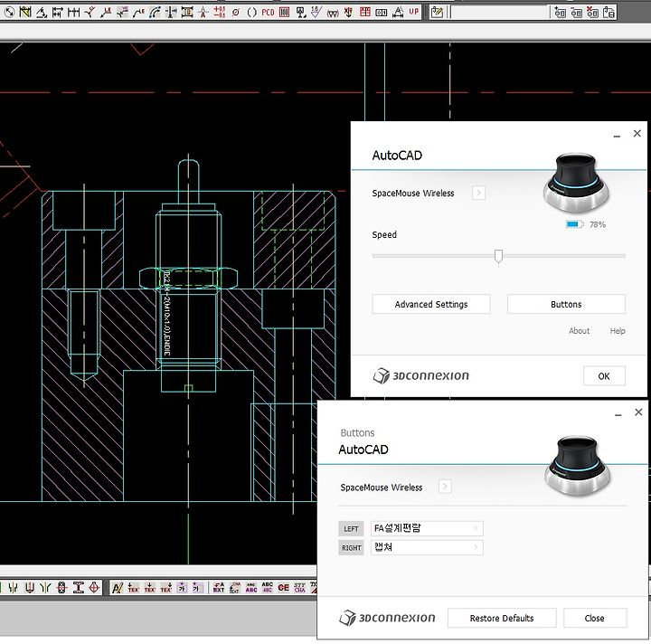
Task: Click the purple STY CHA icon
Action: click(300, 588)
